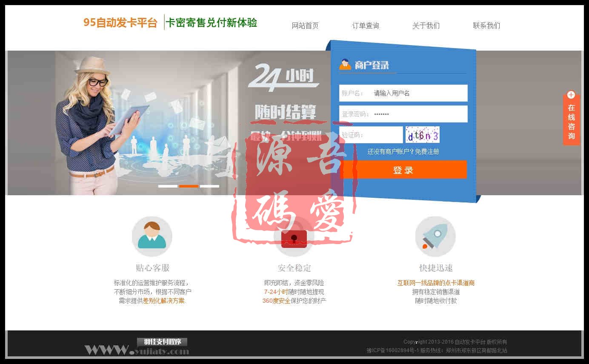Click the 7-24小时 highlighted text
The height and width of the screenshot is (364, 589).
[276, 292]
